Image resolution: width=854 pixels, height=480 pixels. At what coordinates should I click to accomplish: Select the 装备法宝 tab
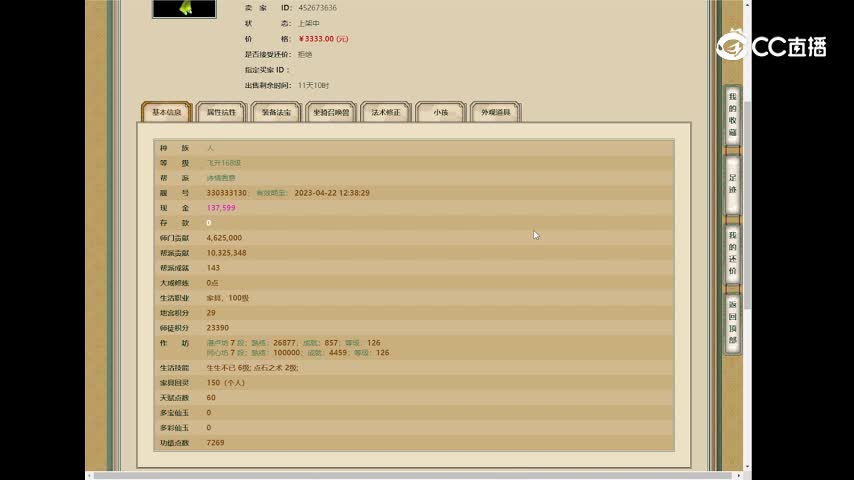(276, 113)
